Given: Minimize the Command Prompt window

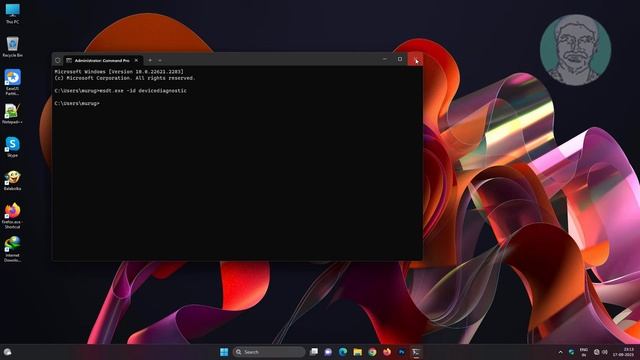Looking at the screenshot, I should point(384,60).
